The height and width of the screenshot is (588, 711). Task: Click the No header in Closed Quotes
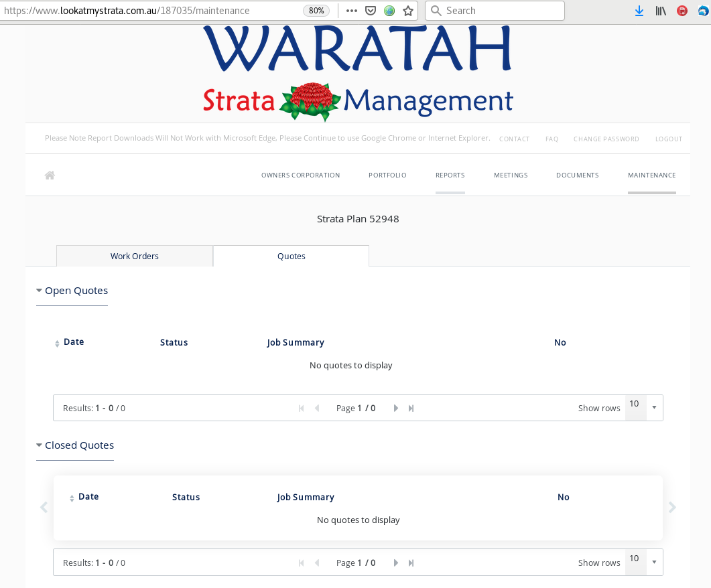pos(563,497)
